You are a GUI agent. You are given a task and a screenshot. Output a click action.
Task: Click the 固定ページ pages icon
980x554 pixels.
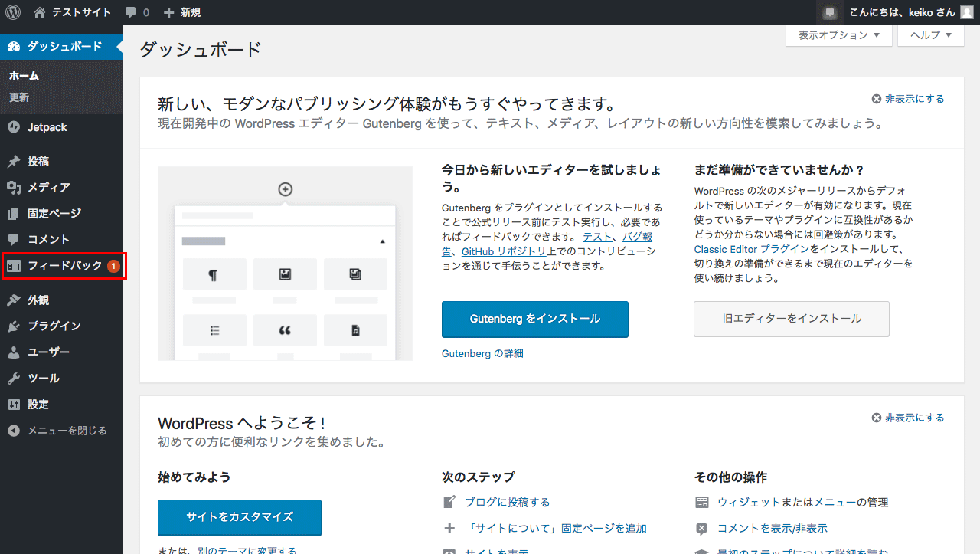pos(14,214)
